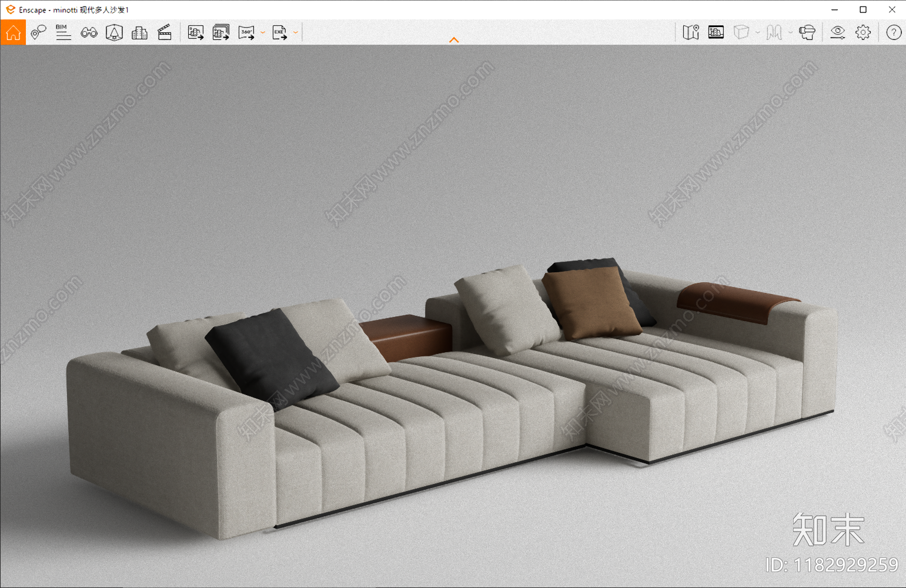
Task: Open the Site Context icon
Action: click(x=114, y=33)
